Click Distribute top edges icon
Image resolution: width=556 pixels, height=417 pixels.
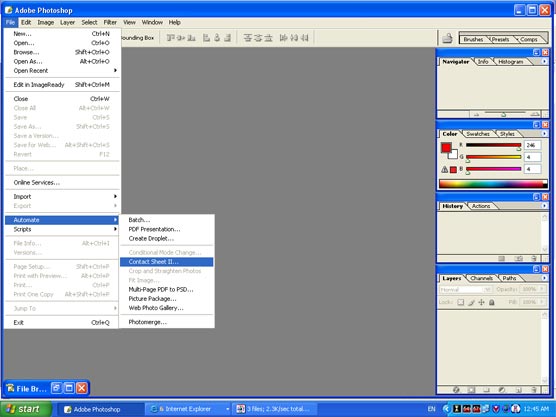pyautogui.click(x=248, y=38)
